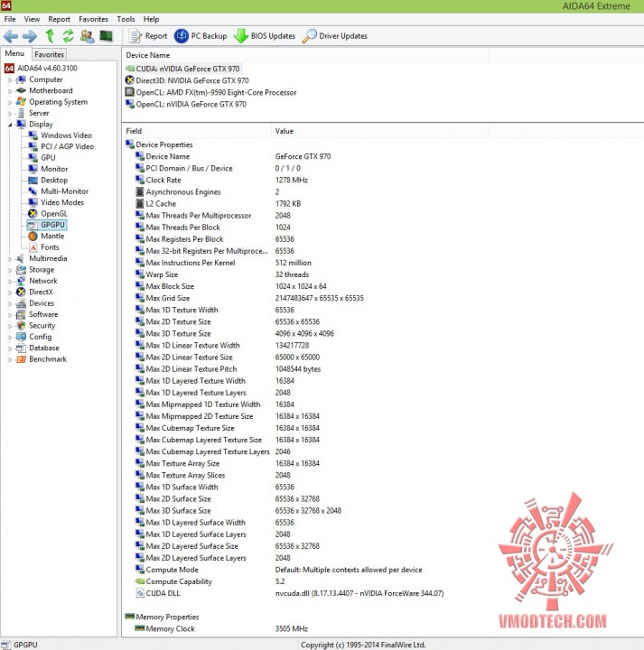Image resolution: width=644 pixels, height=650 pixels.
Task: Click the Forward navigation arrow
Action: [x=30, y=36]
